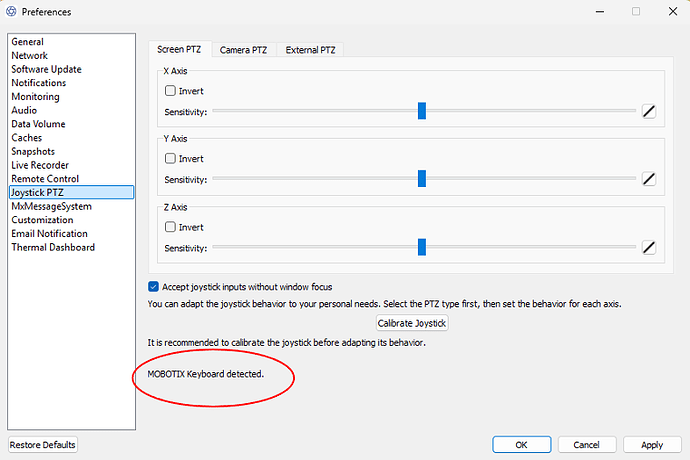Cancel the Preferences dialog
690x460 pixels.
pos(587,445)
